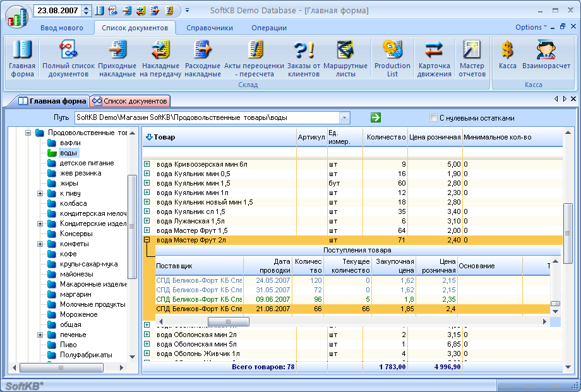
Task: Click the Закупочная цена column header
Action: pos(394,266)
